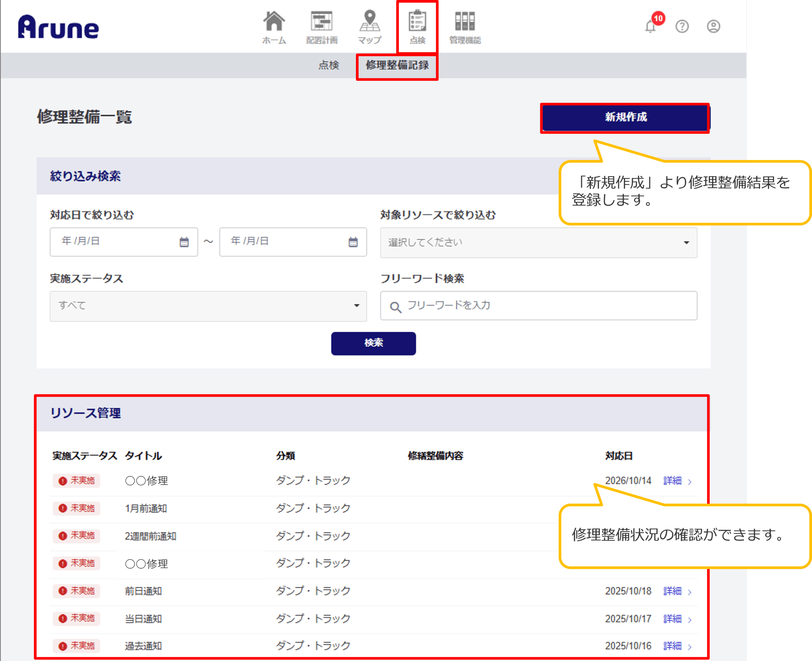Viewport: 812px width, 661px height.
Task: Click the 新規作成 button
Action: point(625,117)
